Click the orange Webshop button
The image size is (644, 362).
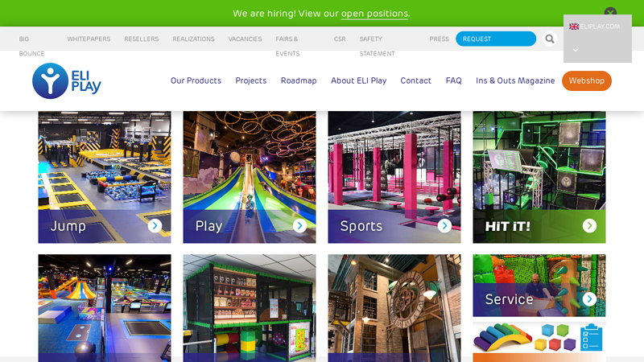click(587, 81)
